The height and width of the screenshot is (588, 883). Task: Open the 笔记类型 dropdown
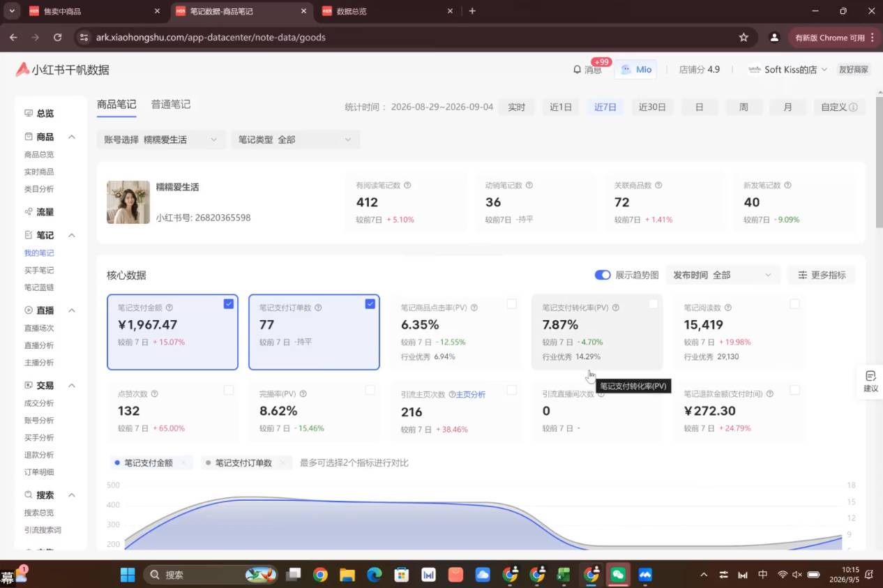(296, 140)
